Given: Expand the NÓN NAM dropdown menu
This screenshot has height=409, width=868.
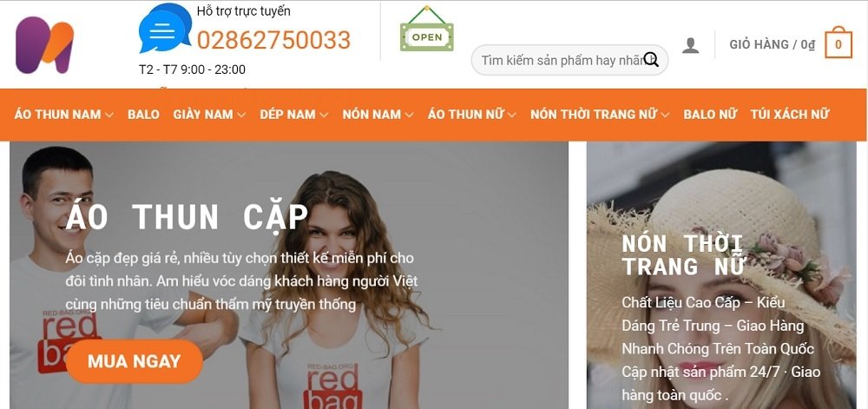Looking at the screenshot, I should click(378, 115).
